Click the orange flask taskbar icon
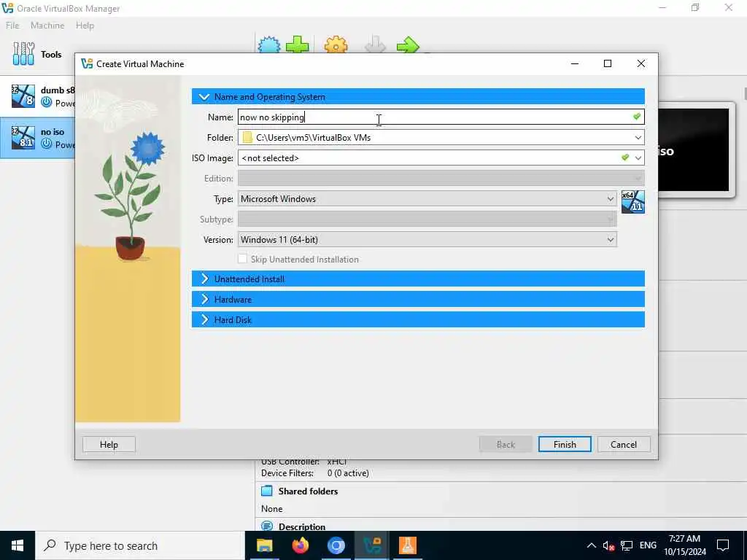The height and width of the screenshot is (560, 747). tap(407, 545)
